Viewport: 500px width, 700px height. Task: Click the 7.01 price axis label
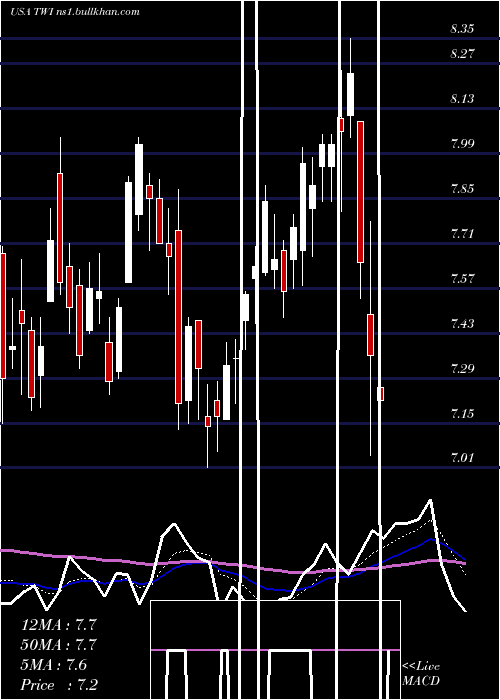coord(462,458)
